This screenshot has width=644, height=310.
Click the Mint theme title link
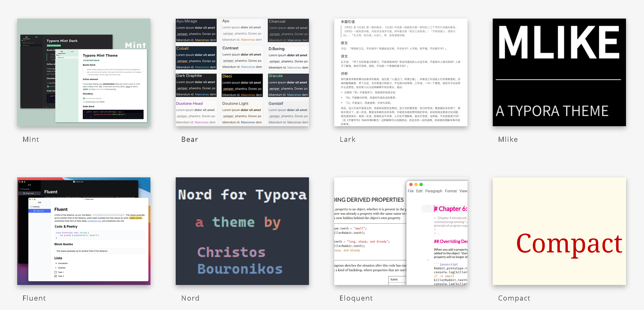(31, 139)
